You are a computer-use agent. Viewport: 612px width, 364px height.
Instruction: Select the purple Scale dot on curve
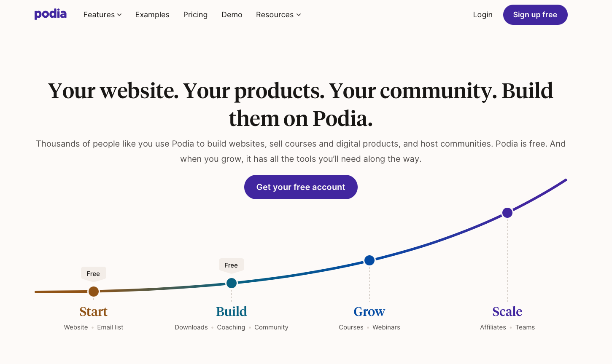pos(507,213)
